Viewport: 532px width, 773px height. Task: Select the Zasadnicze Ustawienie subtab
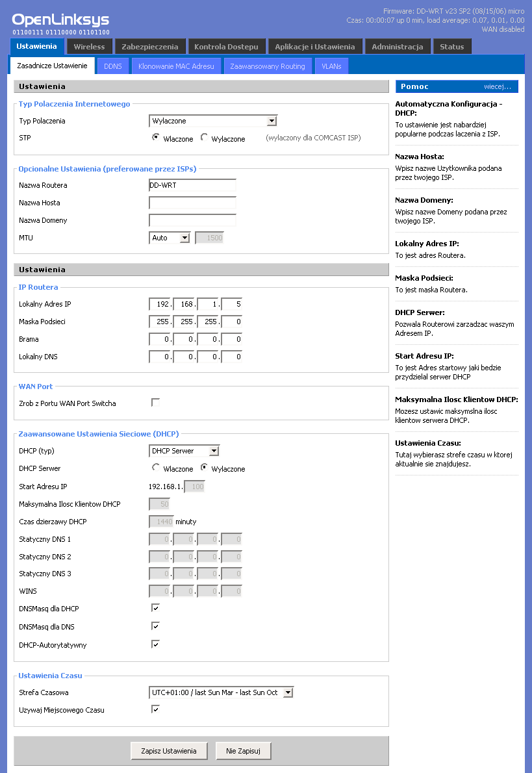click(x=52, y=66)
